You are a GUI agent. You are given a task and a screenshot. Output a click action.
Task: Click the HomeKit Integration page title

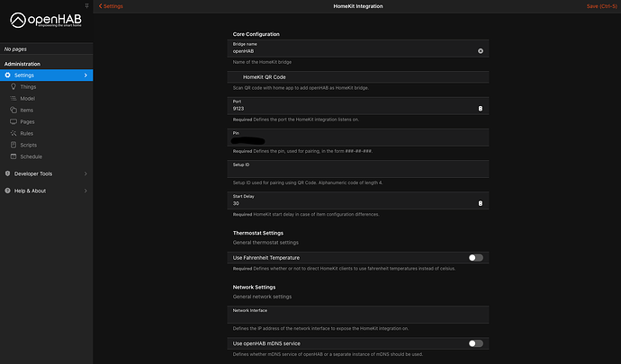point(358,6)
